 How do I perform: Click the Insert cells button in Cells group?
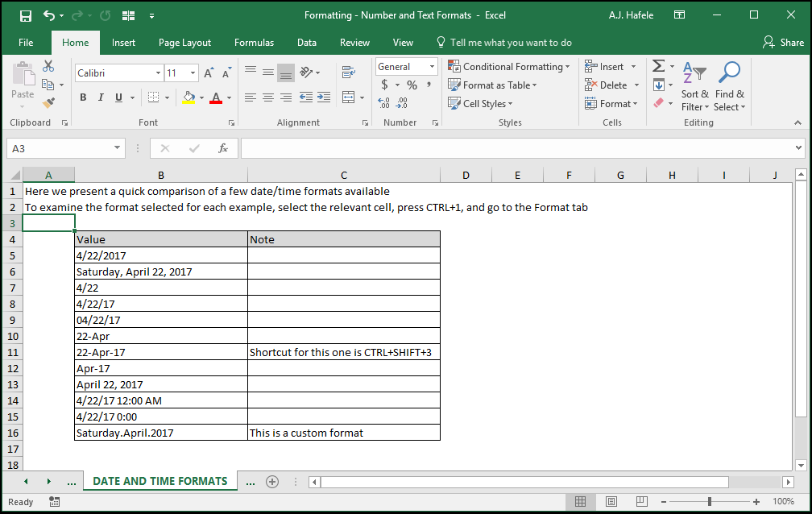[610, 66]
